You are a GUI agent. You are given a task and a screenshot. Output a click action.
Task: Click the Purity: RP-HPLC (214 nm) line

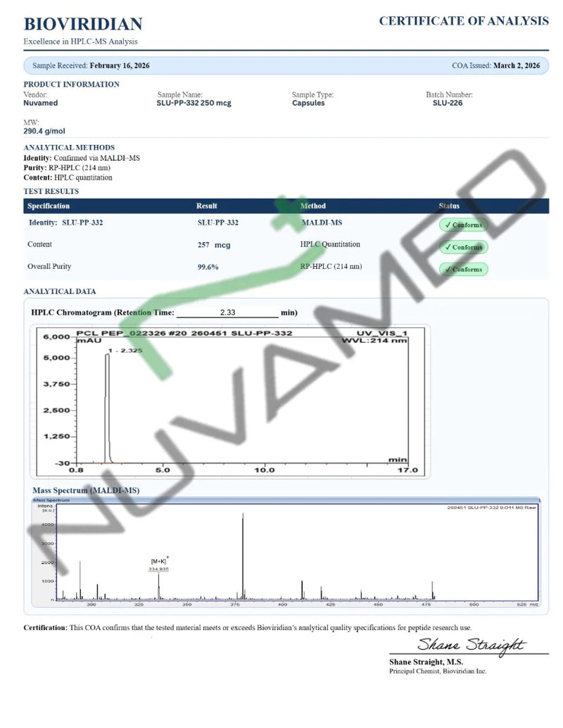[67, 168]
